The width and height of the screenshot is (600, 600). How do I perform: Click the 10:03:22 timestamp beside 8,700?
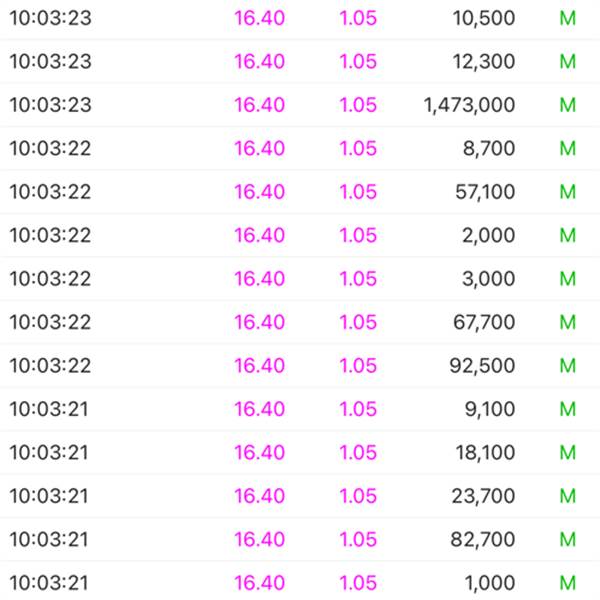50,148
